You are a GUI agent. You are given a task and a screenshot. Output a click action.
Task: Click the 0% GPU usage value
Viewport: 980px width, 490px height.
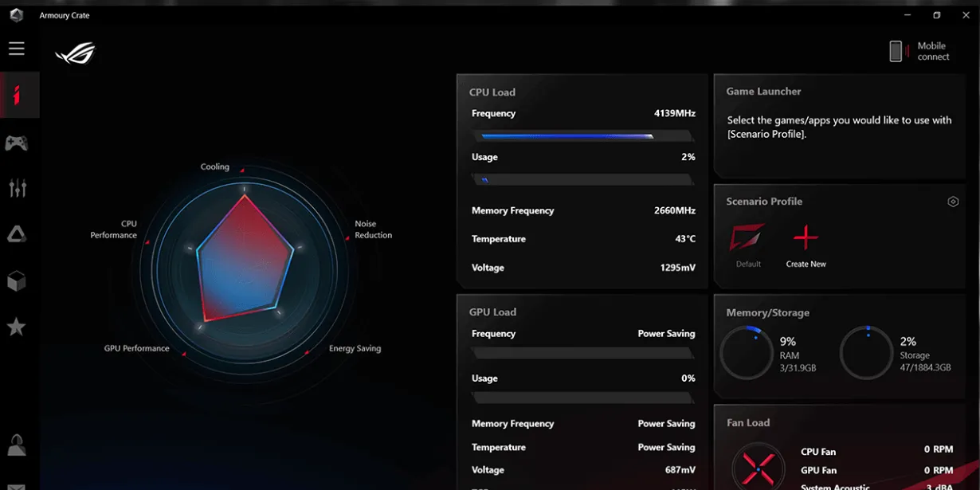point(688,378)
